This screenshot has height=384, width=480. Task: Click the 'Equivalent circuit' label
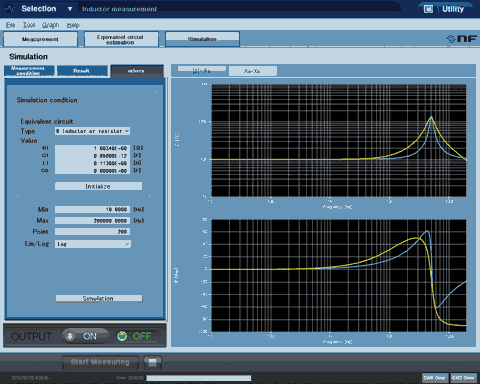point(47,121)
